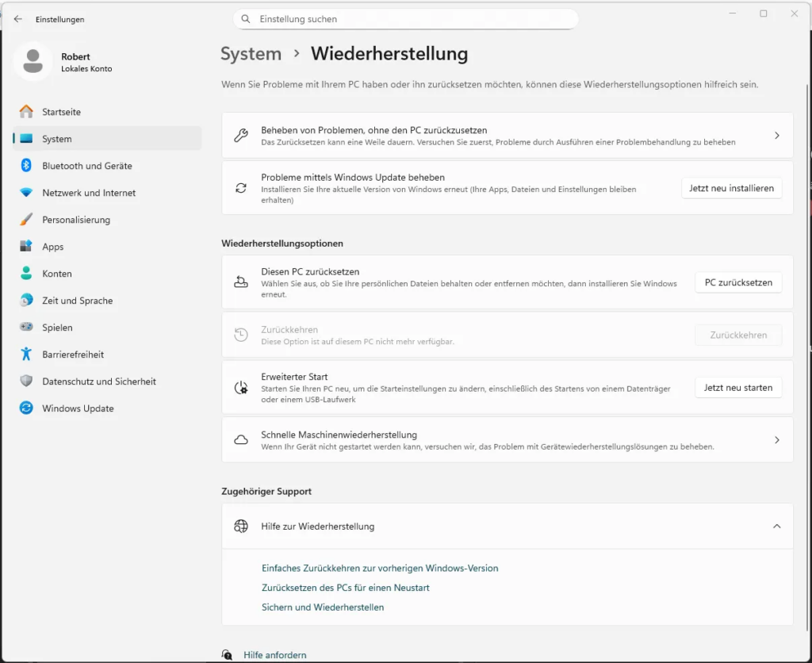Open the Sichern und Wiederherstellen link

(x=323, y=607)
